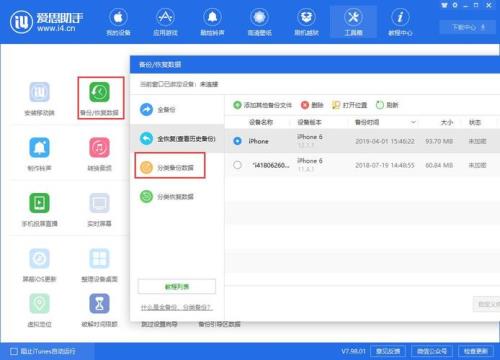Launch the 实时屏幕 realtime screen tool
This screenshot has width=500, height=360.
99,210
